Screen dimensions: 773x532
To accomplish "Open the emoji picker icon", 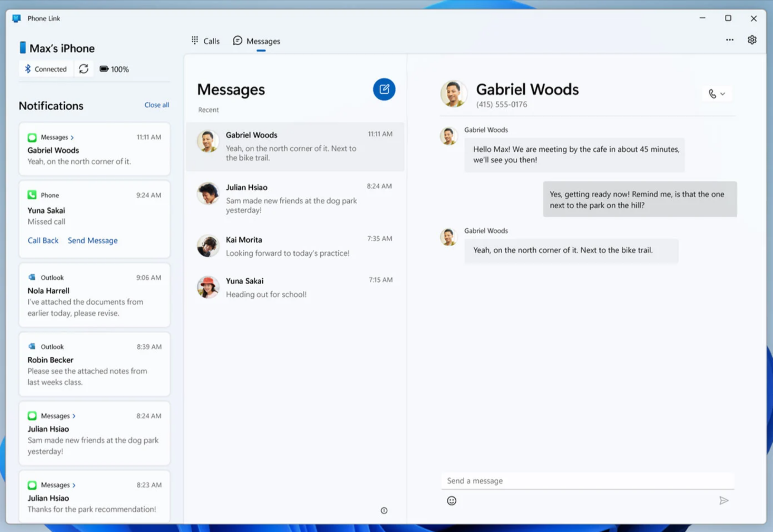I will 452,501.
